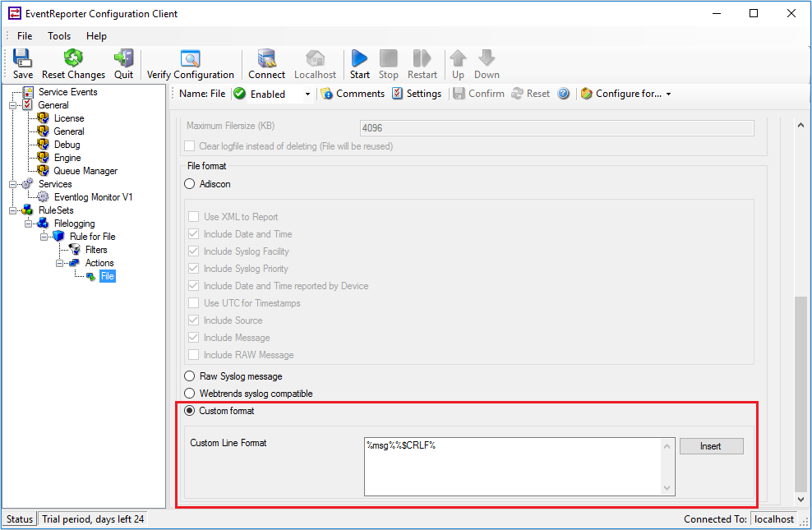Select the Service Events tree node
Viewport: 812px width, 530px height.
[x=68, y=91]
